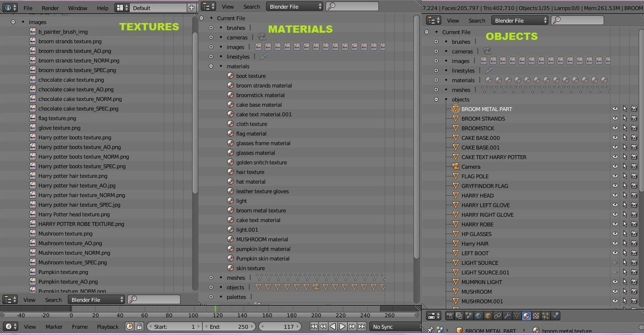Expand linestyles in the right outliner
The height and width of the screenshot is (335, 644).
tap(436, 71)
